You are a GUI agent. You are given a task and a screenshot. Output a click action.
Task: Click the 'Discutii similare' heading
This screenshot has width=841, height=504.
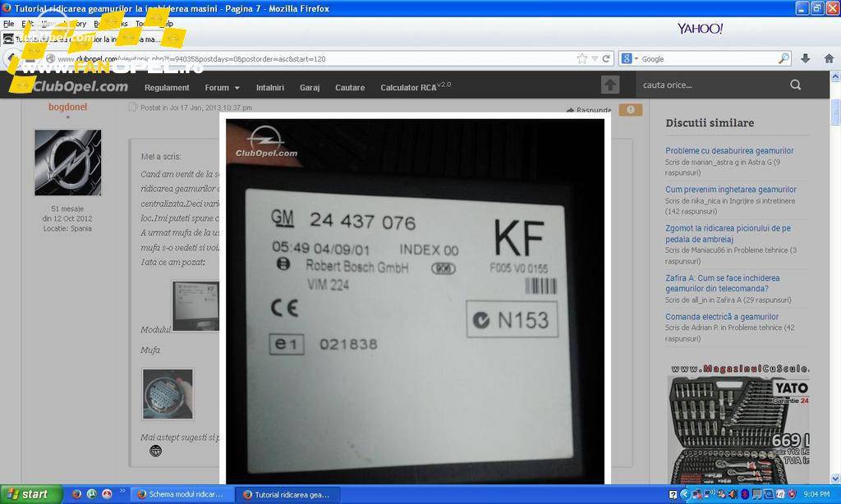coord(710,123)
